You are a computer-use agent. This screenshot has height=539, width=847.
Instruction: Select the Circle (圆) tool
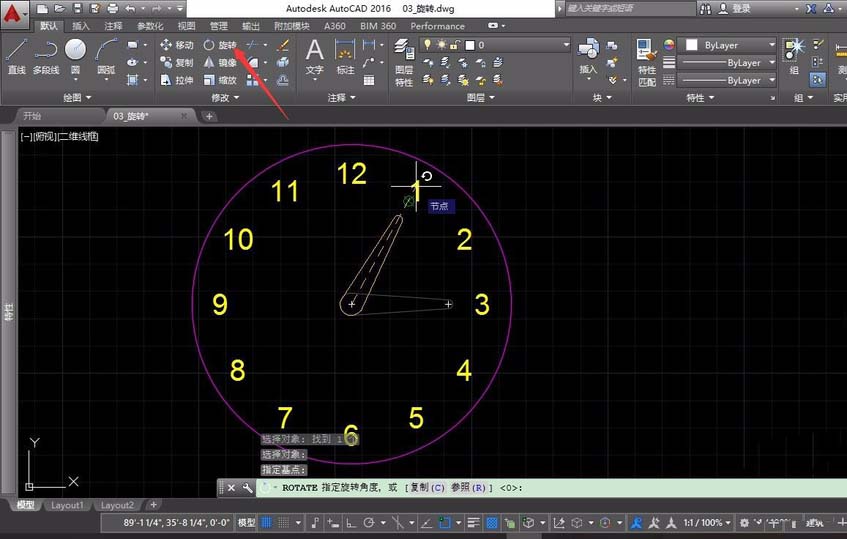[x=75, y=56]
